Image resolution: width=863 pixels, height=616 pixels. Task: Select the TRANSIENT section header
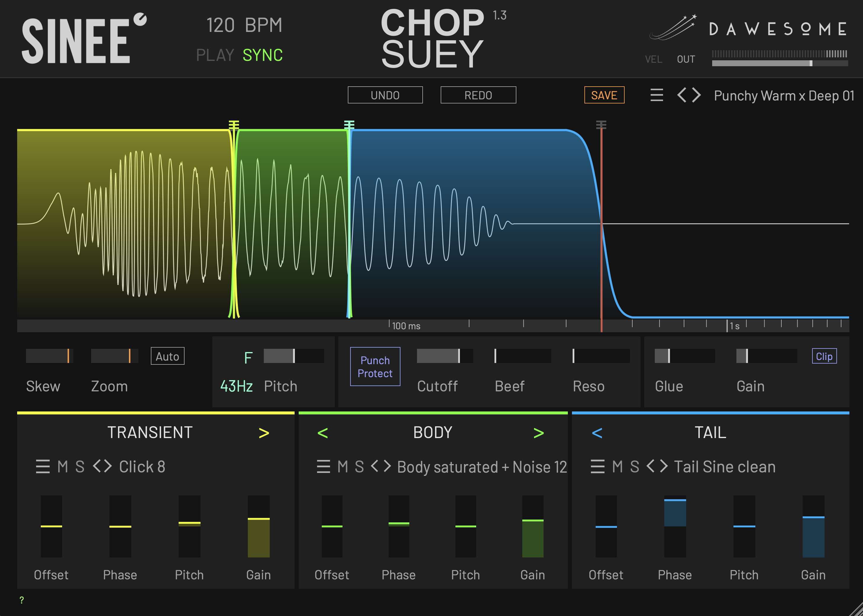(150, 432)
